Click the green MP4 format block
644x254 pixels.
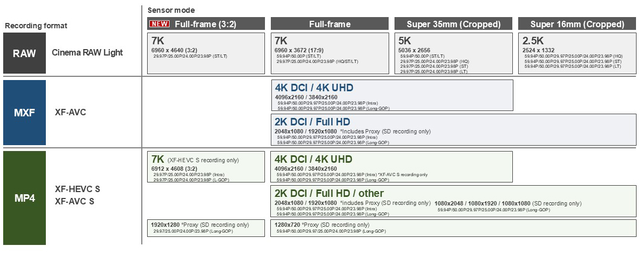(25, 197)
